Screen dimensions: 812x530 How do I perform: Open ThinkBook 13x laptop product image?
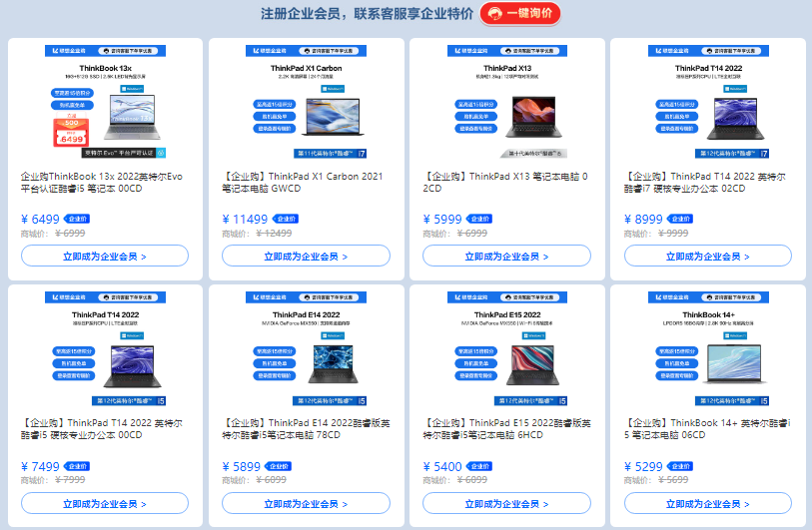point(132,118)
